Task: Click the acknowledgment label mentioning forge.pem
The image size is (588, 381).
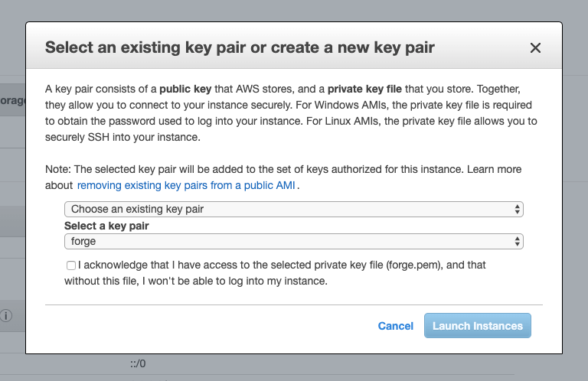Action: [x=275, y=273]
